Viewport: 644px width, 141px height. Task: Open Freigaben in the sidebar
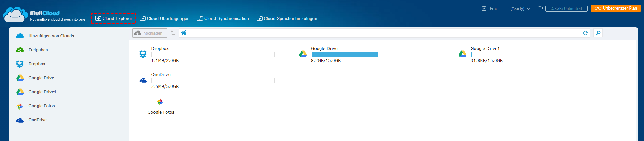[38, 50]
